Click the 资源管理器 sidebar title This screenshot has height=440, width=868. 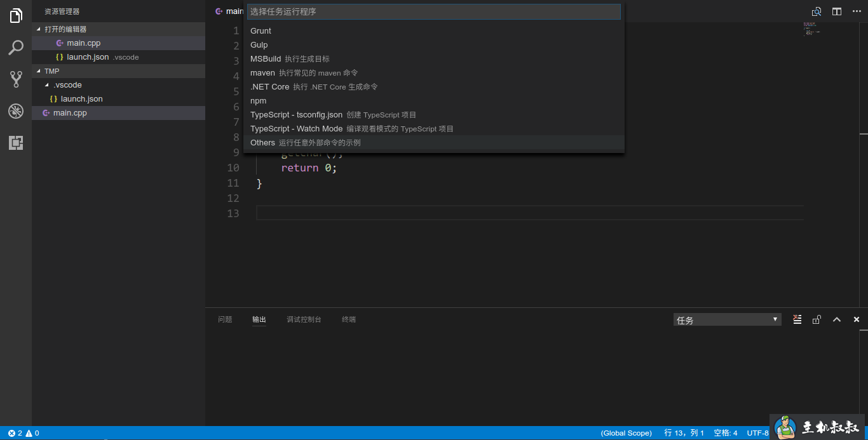[62, 11]
